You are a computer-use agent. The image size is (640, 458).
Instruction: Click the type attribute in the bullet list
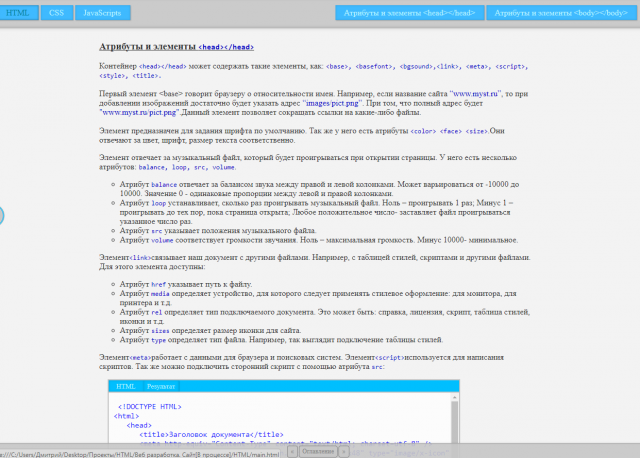coord(159,340)
